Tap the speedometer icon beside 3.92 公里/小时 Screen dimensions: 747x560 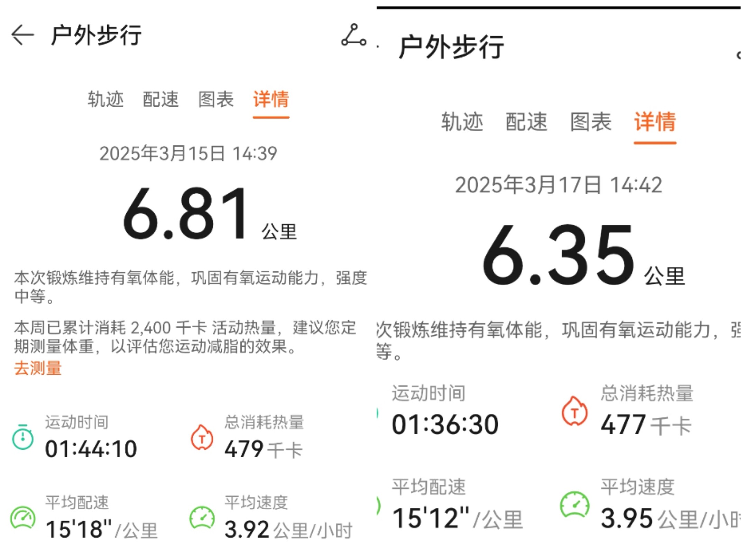coord(202,518)
